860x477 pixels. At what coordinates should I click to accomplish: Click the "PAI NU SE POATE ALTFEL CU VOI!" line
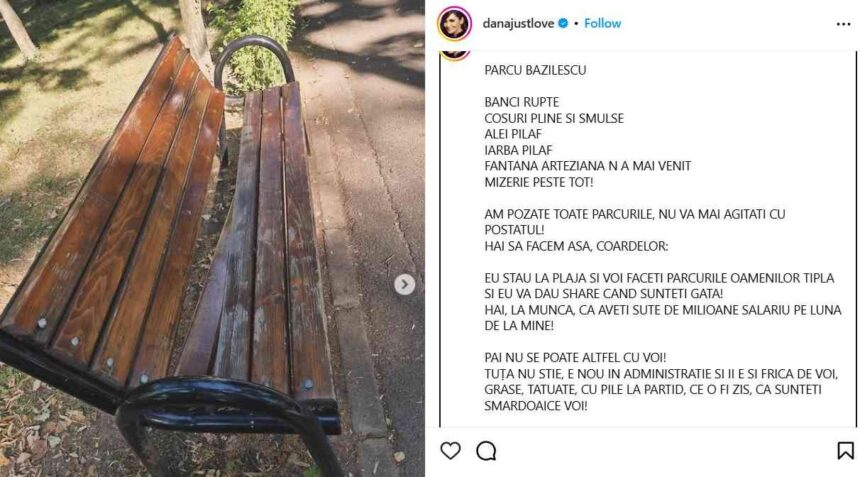575,358
